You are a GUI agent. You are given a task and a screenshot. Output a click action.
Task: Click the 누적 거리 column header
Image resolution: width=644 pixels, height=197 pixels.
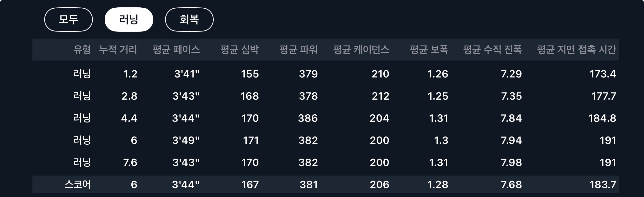[118, 50]
